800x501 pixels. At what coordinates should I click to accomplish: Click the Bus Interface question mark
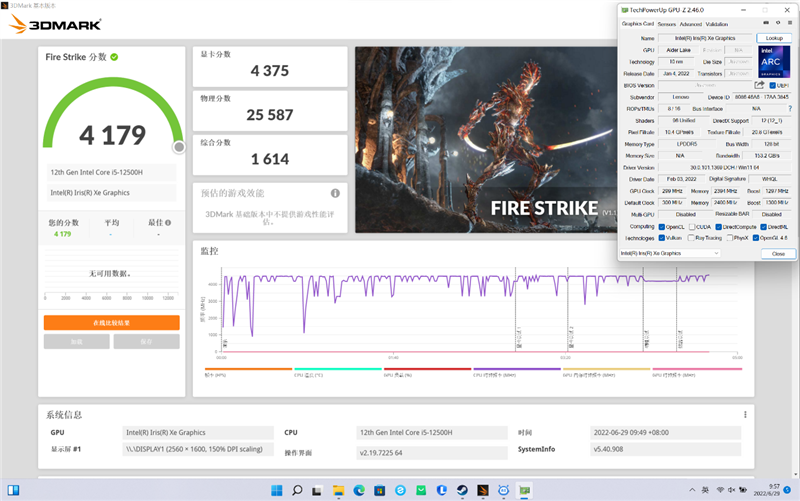click(790, 109)
